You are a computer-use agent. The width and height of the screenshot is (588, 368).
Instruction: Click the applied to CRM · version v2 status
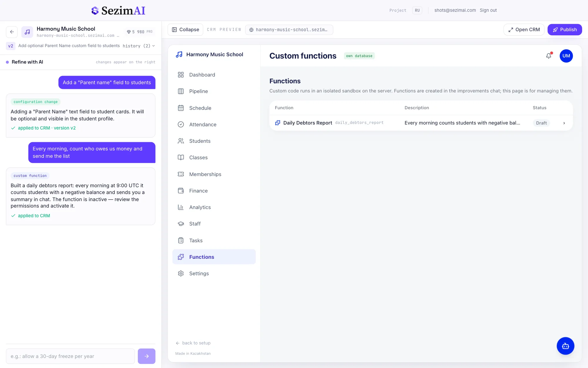44,128
